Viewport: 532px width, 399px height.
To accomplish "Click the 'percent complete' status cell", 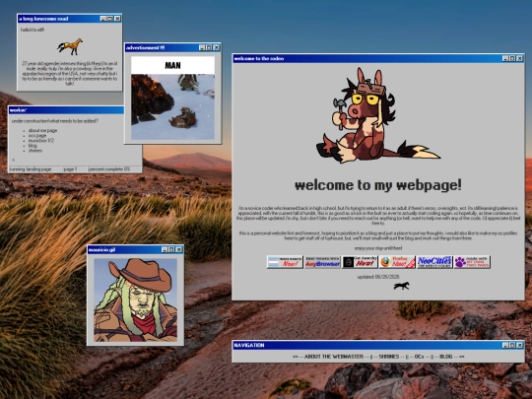I will (114, 169).
